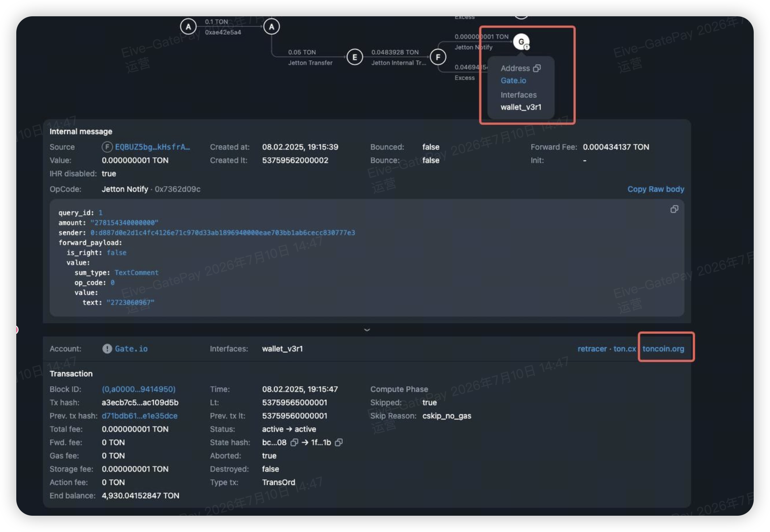Image resolution: width=770 pixels, height=532 pixels.
Task: Collapse section using the chevron divider
Action: [x=367, y=330]
